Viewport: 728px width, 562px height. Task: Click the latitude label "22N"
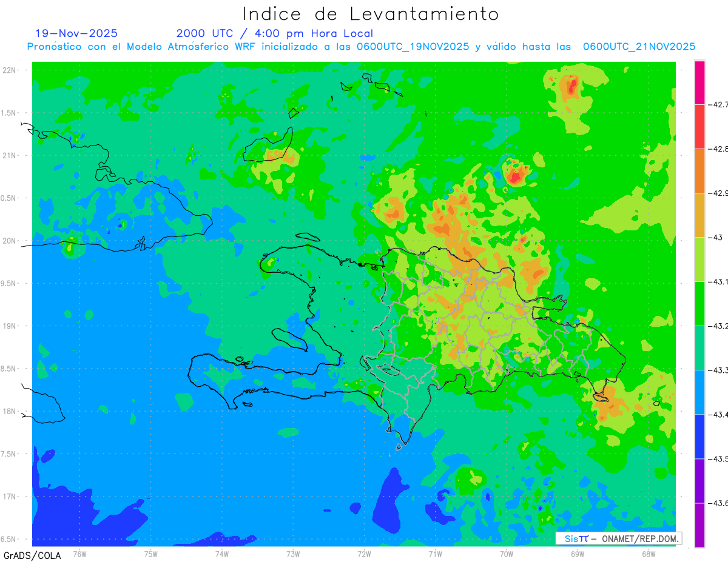(x=10, y=70)
